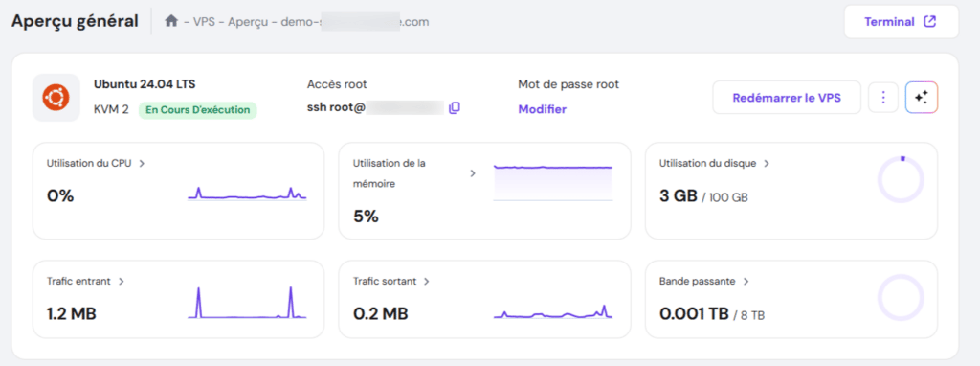Click the Utilisation de la mémoire label

point(390,173)
